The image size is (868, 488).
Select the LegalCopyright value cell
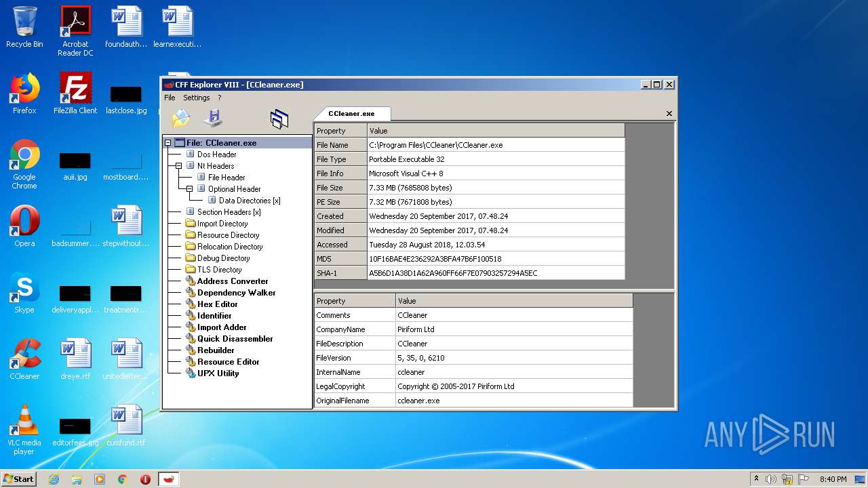point(514,386)
